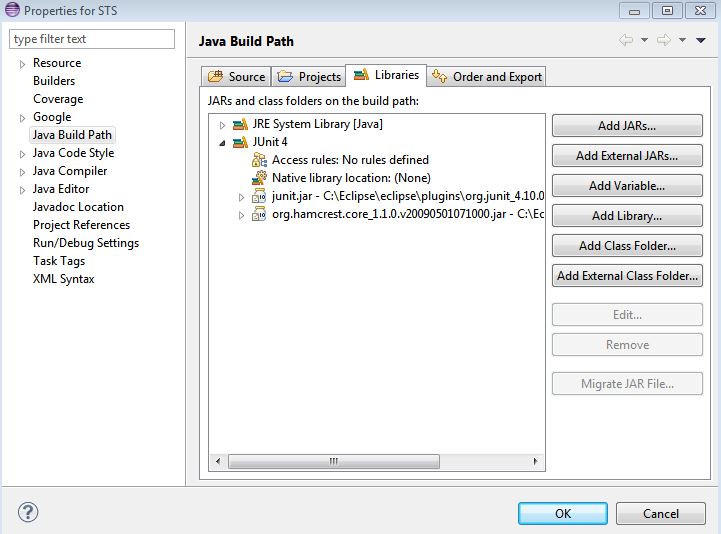Screen dimensions: 721x534
Task: Select the Google label in tree
Action: click(x=52, y=117)
